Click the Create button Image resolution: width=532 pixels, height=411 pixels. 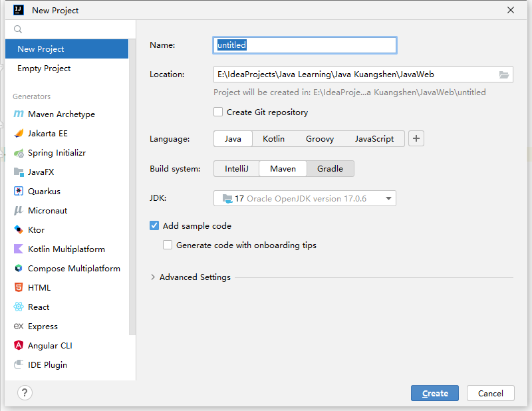[435, 393]
